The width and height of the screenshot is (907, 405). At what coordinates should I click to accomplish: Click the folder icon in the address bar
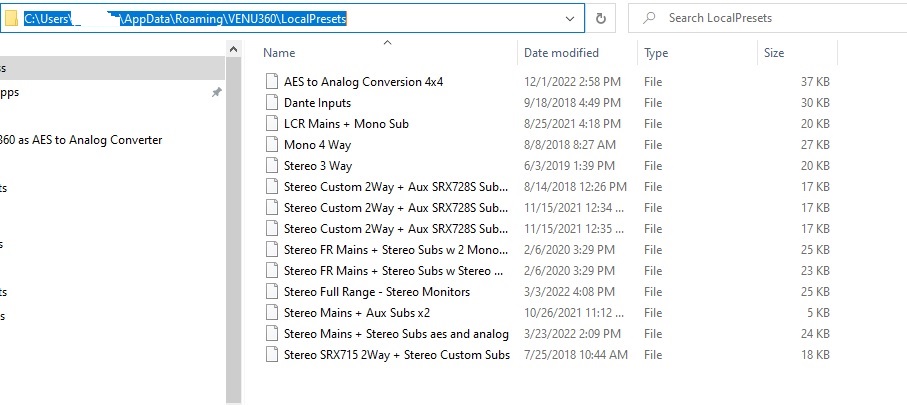pyautogui.click(x=11, y=19)
